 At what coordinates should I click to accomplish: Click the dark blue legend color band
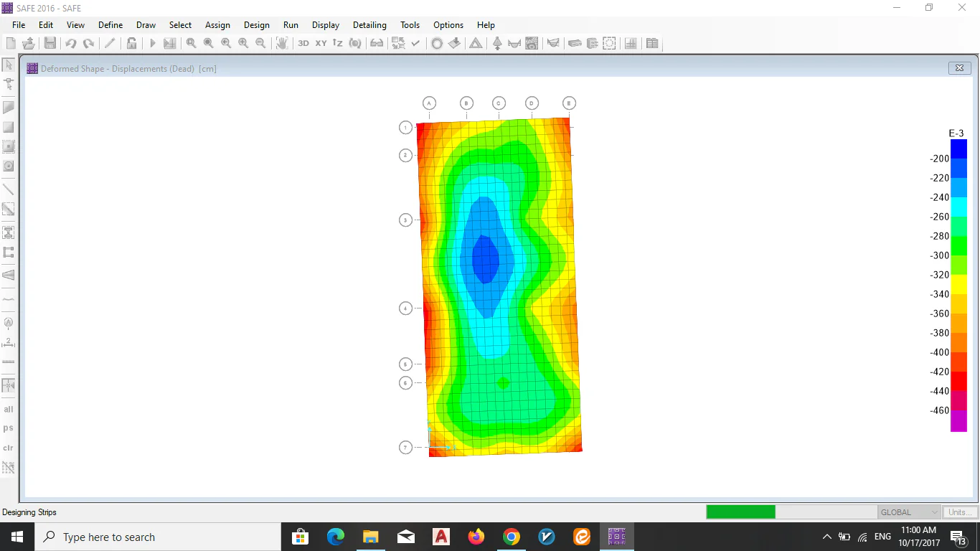[958, 149]
